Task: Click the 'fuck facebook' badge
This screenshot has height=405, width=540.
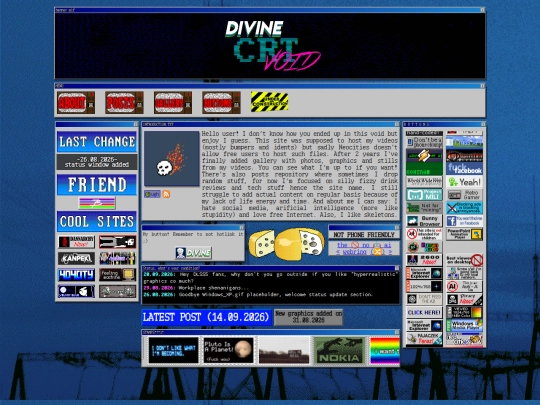Action: (x=464, y=169)
